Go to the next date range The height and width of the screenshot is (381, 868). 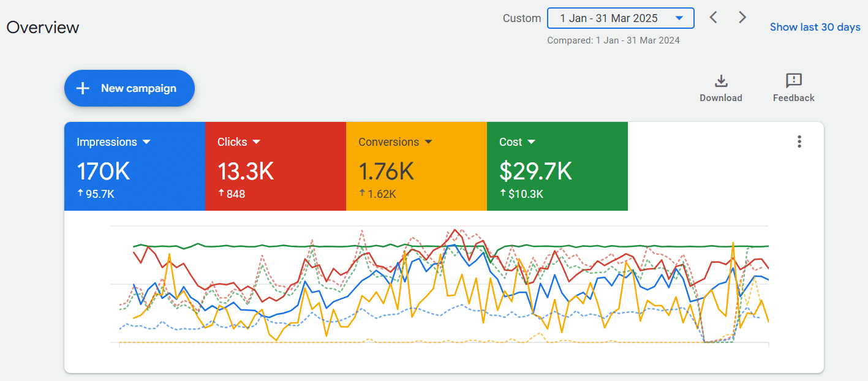pos(742,17)
